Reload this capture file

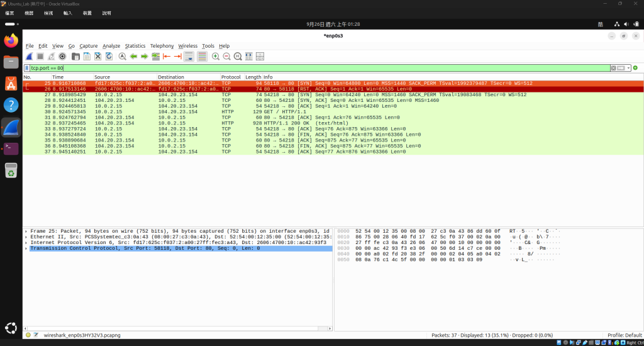pyautogui.click(x=109, y=56)
